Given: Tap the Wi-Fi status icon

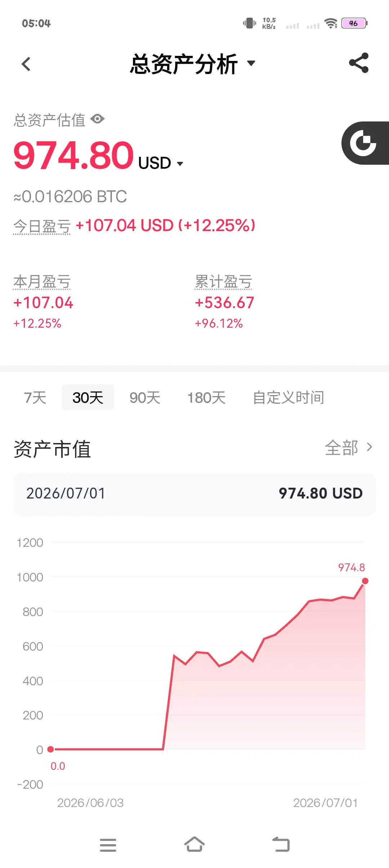Looking at the screenshot, I should [x=331, y=23].
